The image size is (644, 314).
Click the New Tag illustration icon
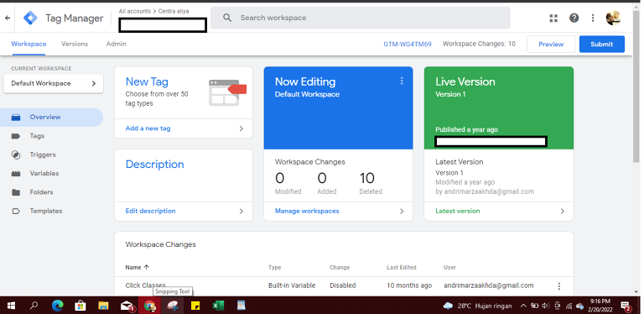(x=227, y=93)
